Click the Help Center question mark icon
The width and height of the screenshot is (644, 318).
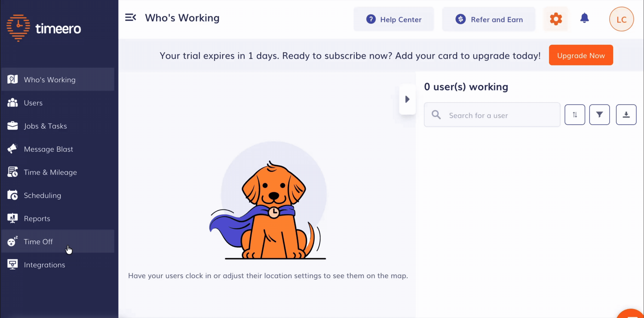[x=371, y=19]
